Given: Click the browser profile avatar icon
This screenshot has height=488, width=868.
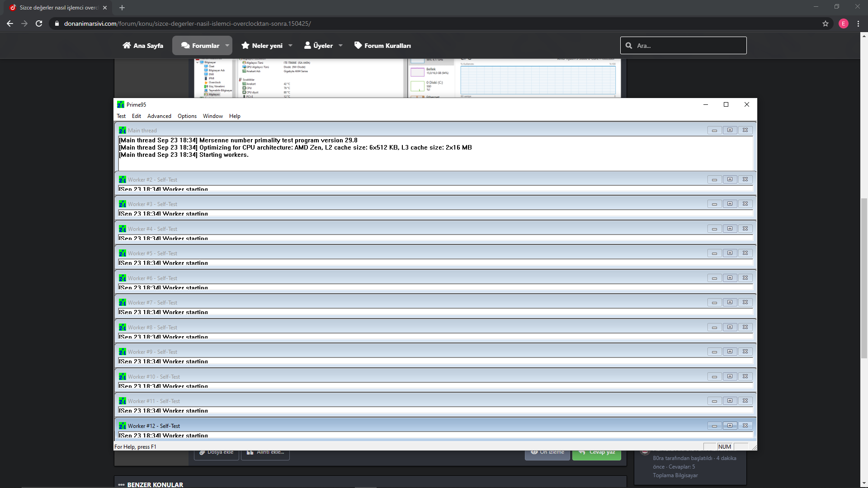Looking at the screenshot, I should [x=843, y=23].
